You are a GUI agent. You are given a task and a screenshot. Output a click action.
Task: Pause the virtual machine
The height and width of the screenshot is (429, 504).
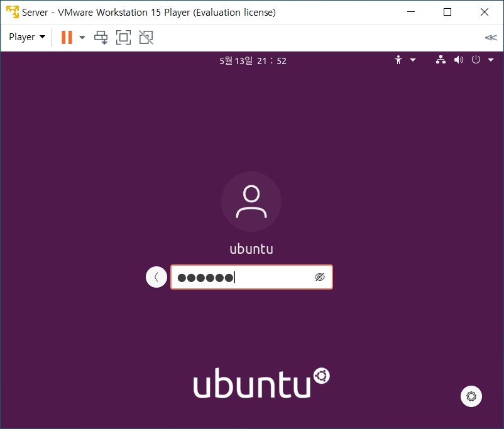[67, 37]
